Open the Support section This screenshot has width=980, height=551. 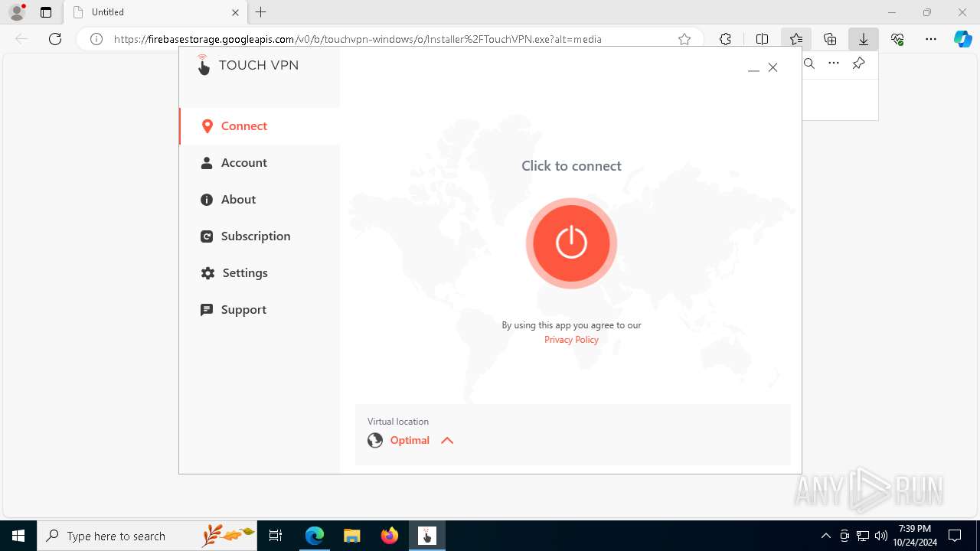pyautogui.click(x=260, y=310)
